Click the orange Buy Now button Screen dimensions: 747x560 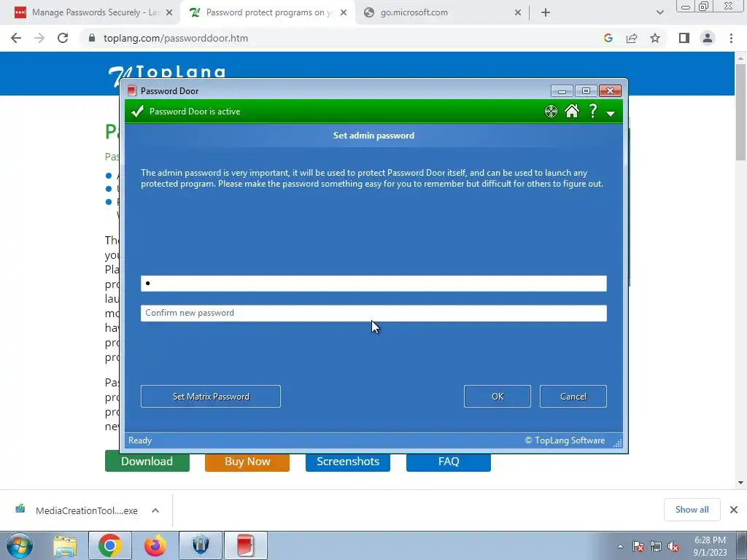tap(247, 462)
